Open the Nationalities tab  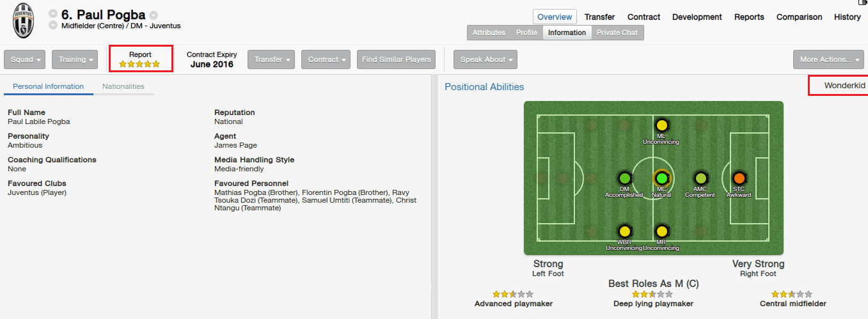pos(123,86)
